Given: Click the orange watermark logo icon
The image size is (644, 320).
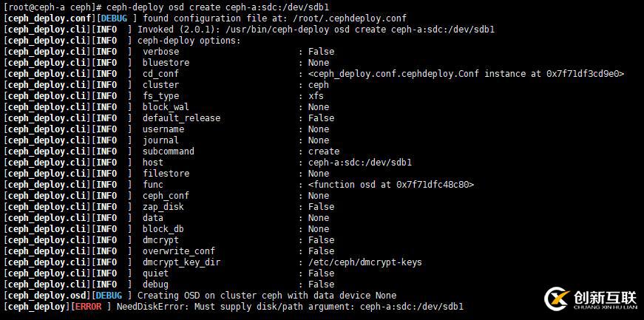Looking at the screenshot, I should click(557, 297).
